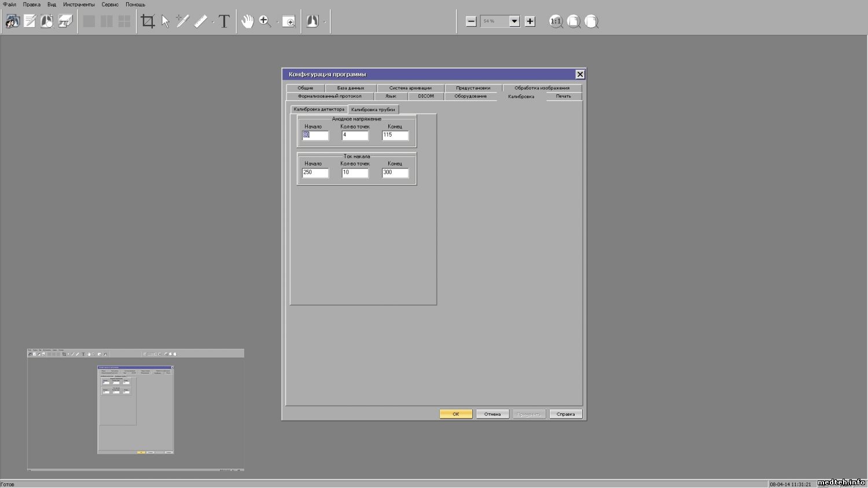Open the Инструменты menu

79,5
